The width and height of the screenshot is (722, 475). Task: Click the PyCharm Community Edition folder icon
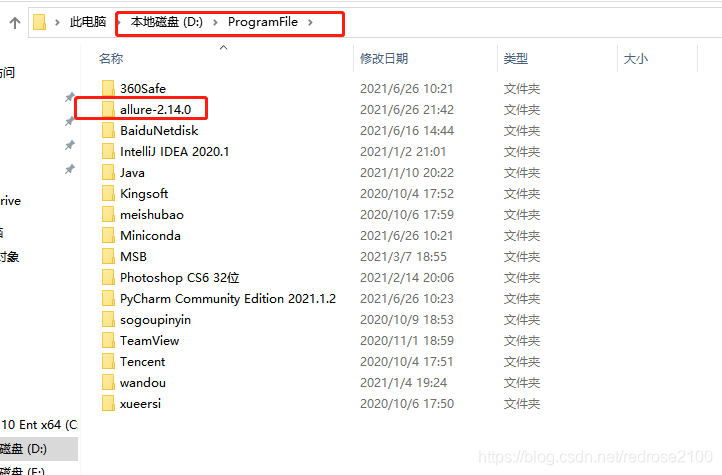(108, 299)
